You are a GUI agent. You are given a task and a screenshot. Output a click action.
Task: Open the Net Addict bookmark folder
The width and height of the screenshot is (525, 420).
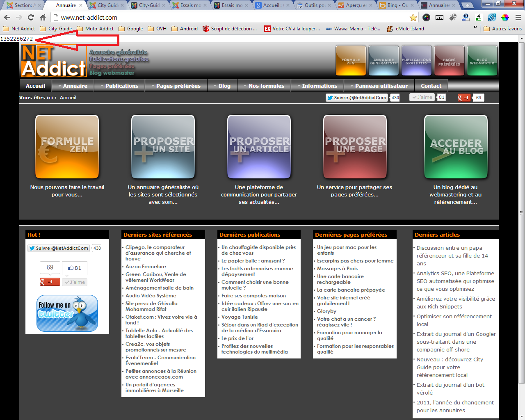tap(19, 29)
